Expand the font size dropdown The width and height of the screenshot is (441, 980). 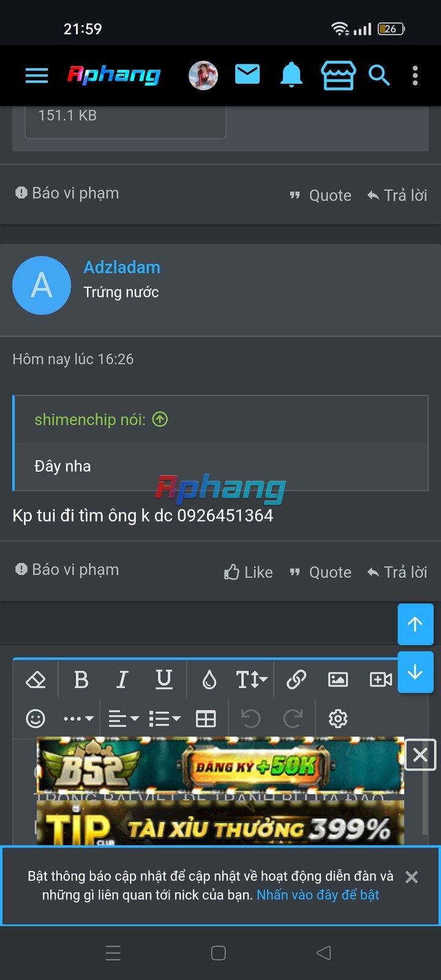tap(252, 679)
